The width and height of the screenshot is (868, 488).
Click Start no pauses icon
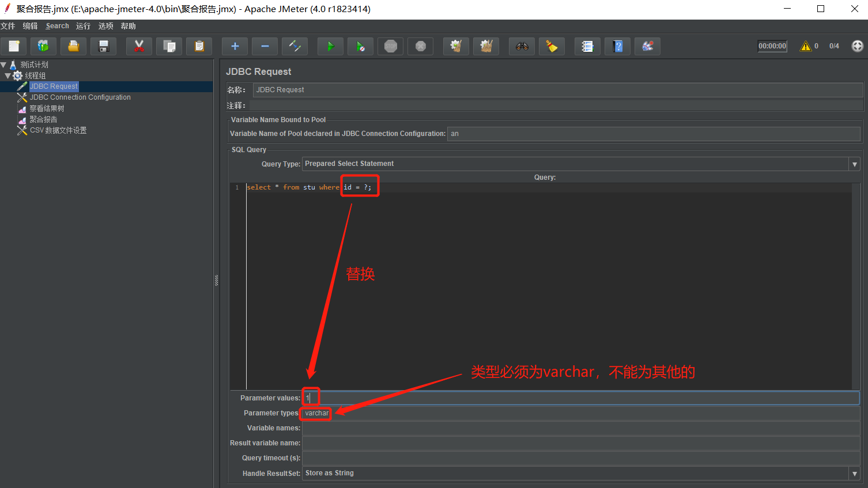(x=361, y=46)
